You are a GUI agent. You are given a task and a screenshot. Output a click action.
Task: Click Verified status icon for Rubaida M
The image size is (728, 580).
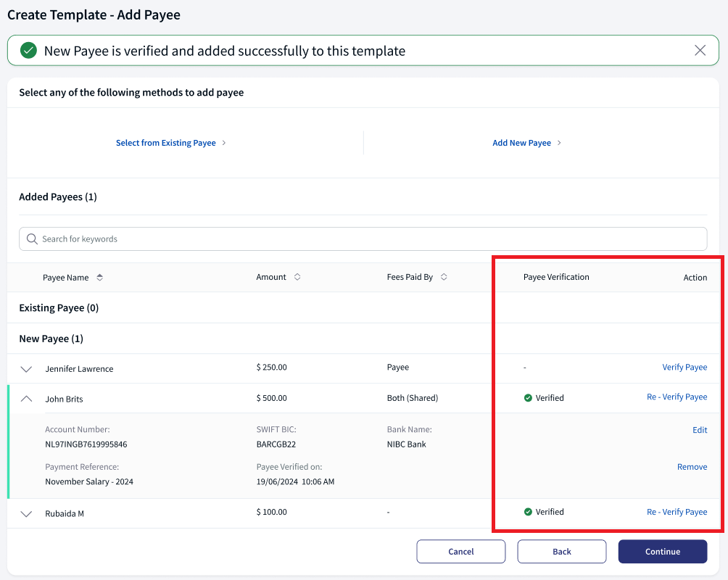(x=528, y=512)
